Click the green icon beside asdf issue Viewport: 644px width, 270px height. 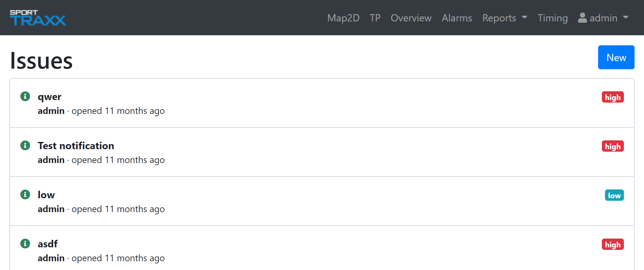click(x=25, y=244)
